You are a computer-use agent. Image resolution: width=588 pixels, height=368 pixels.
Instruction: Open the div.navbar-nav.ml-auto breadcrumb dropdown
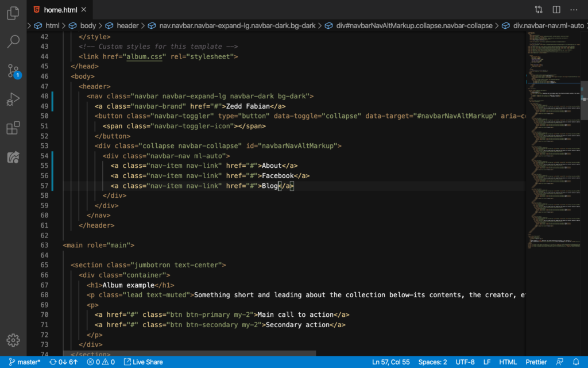tap(548, 25)
